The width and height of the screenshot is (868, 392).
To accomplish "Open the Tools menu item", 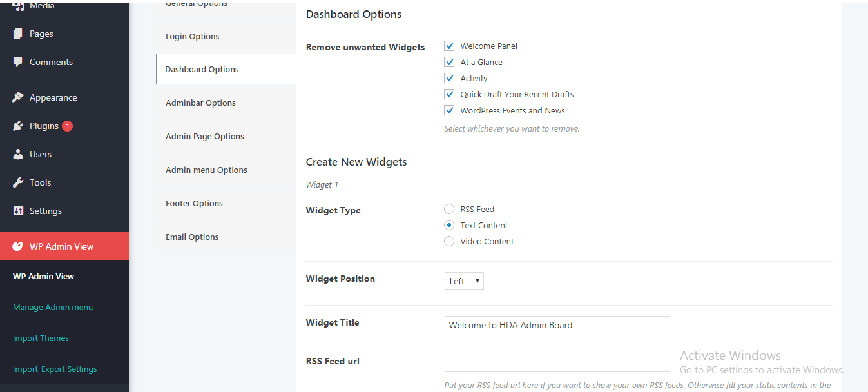I will click(x=64, y=182).
